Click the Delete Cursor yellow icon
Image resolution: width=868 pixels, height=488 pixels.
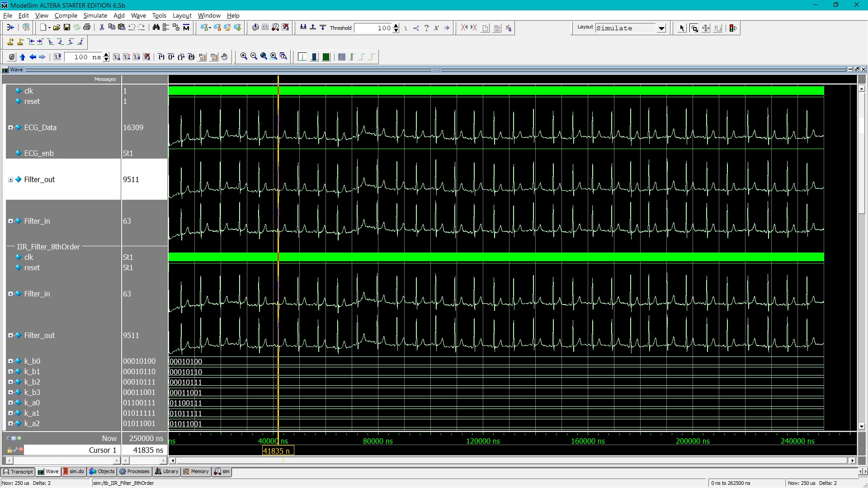coord(20,42)
